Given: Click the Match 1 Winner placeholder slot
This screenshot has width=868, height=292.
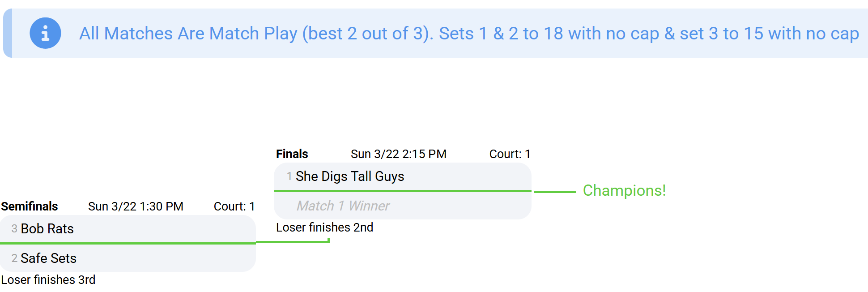Looking at the screenshot, I should (343, 206).
